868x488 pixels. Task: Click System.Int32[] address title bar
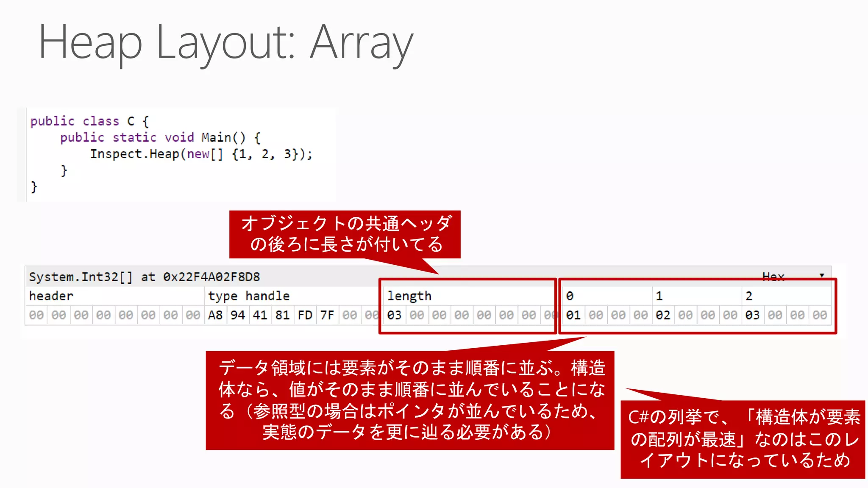[x=145, y=277]
